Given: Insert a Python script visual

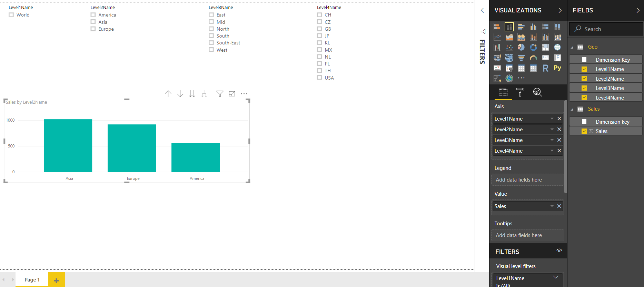Looking at the screenshot, I should pos(557,68).
